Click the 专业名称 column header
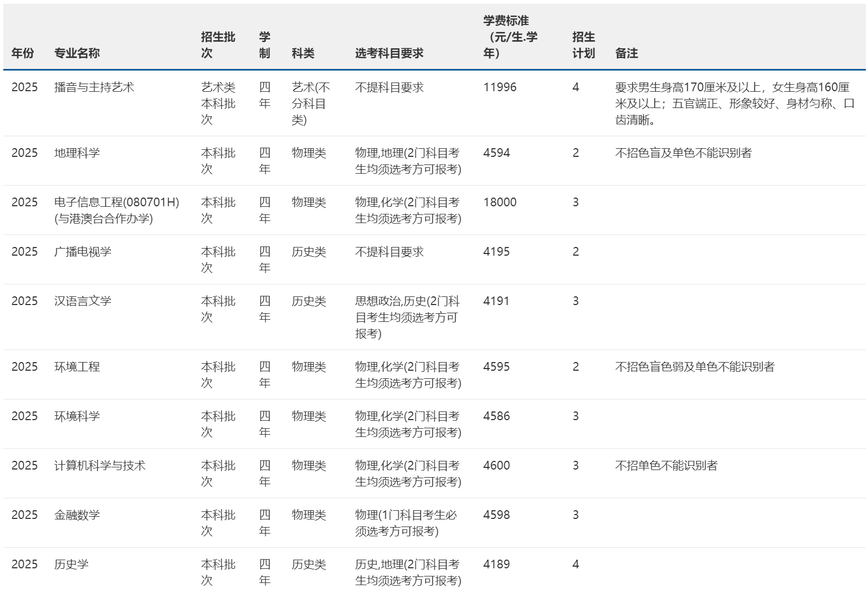Screen dimensions: 868x596 coord(77,53)
